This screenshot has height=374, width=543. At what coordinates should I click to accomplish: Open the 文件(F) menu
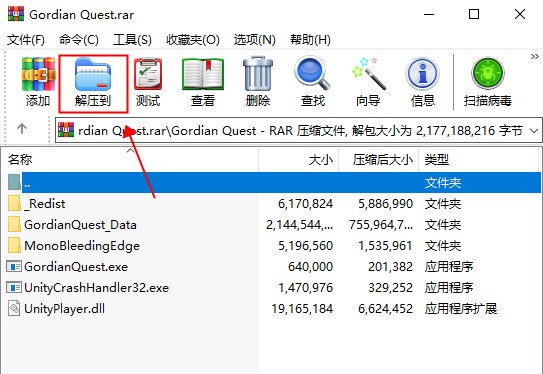(x=26, y=40)
